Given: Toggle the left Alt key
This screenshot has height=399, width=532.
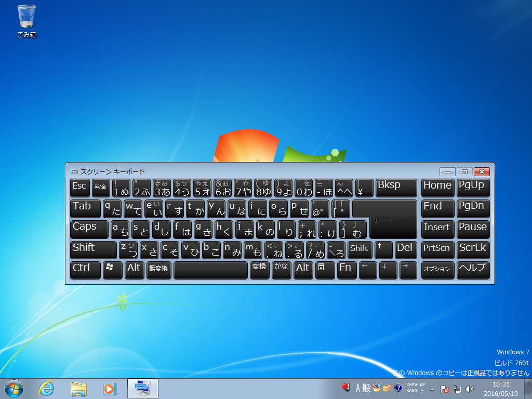Looking at the screenshot, I should coord(135,270).
